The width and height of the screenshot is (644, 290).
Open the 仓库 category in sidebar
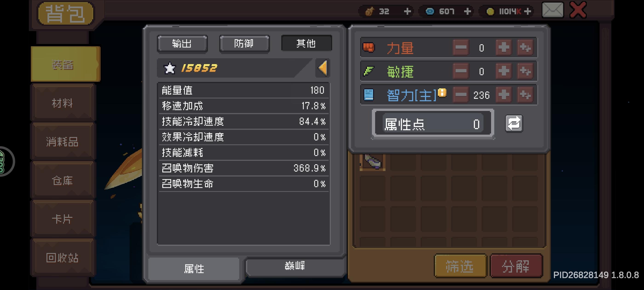pos(63,180)
